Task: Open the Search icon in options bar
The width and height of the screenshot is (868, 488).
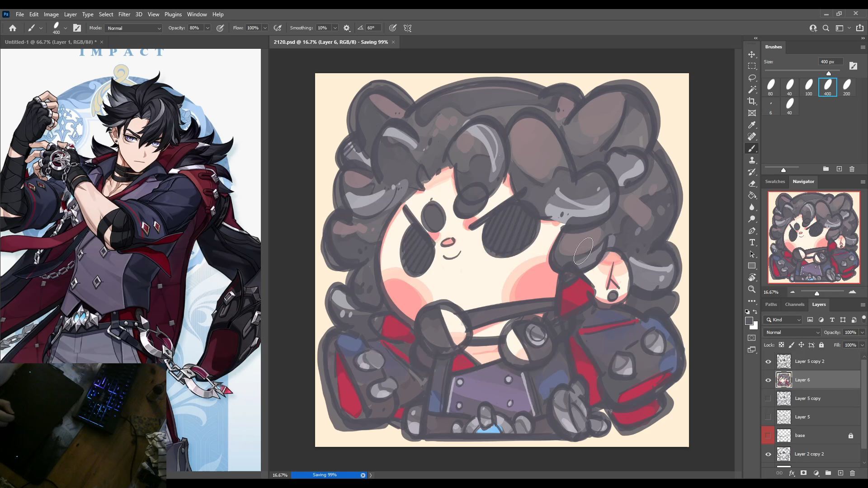Action: (x=826, y=28)
